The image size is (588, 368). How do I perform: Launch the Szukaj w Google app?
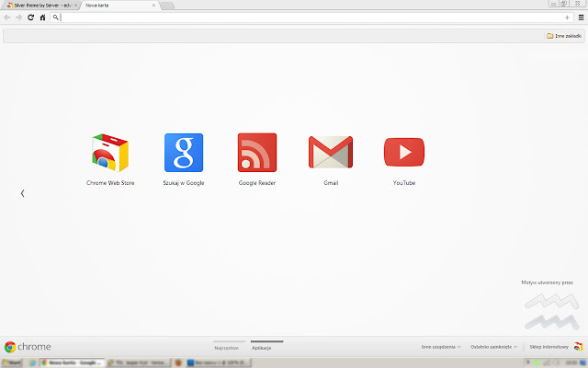(184, 153)
